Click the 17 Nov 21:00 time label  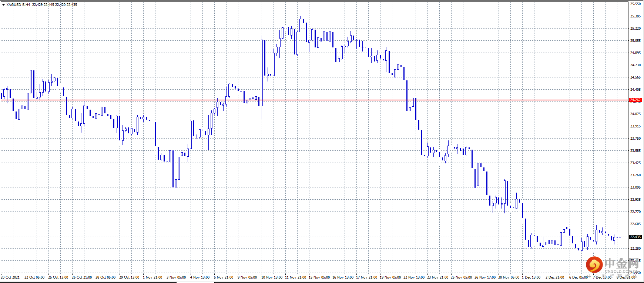[367, 277]
